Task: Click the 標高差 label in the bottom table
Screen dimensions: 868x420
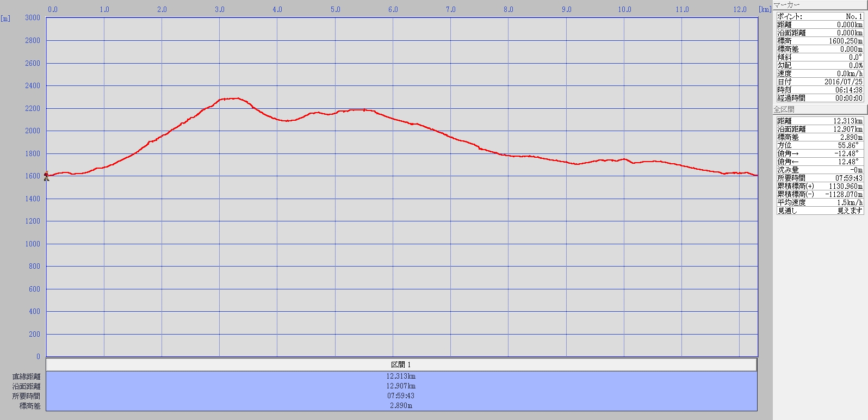Action: pyautogui.click(x=30, y=406)
